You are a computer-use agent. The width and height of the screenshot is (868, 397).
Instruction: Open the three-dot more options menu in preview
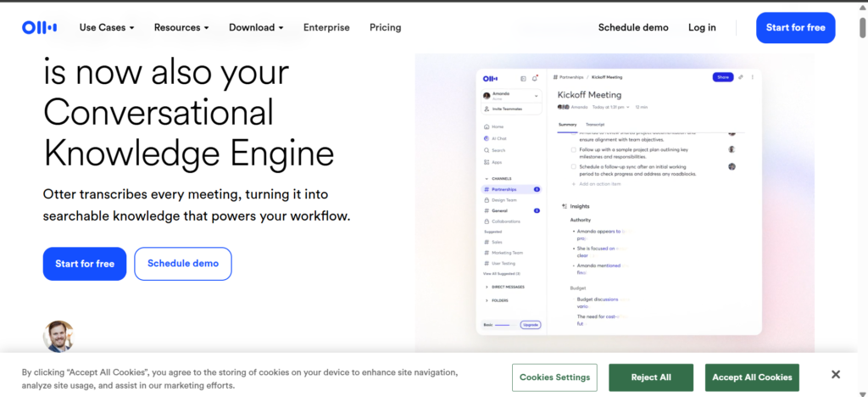(753, 77)
